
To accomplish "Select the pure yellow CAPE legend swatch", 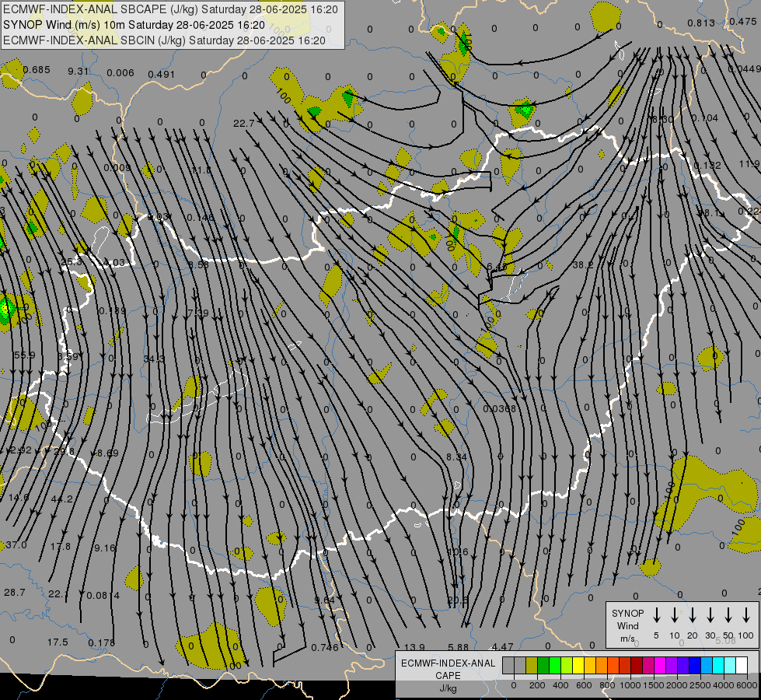I will (578, 666).
